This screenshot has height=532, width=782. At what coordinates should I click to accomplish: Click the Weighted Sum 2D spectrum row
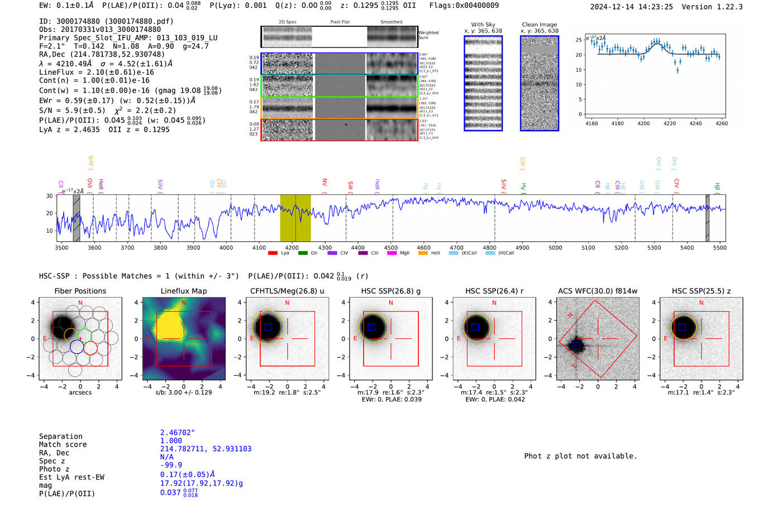tap(339, 37)
